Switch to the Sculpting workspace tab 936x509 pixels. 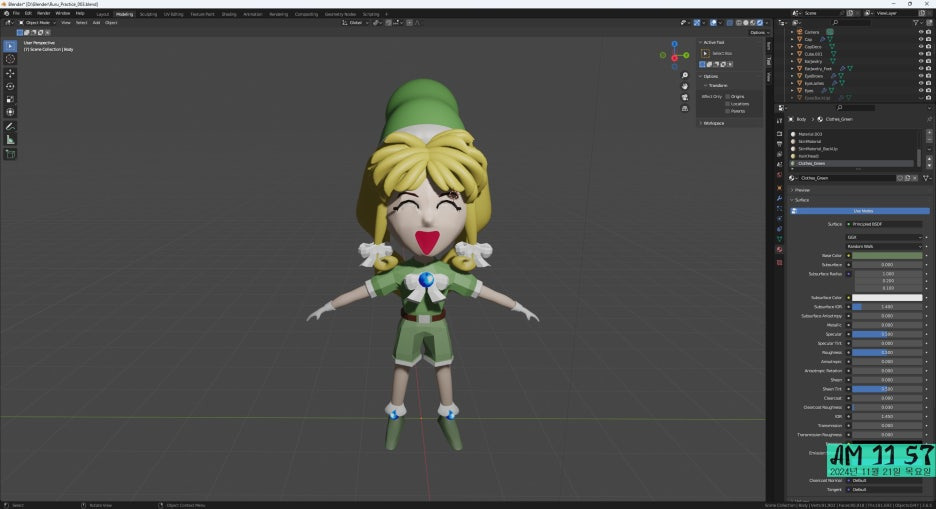pos(148,14)
